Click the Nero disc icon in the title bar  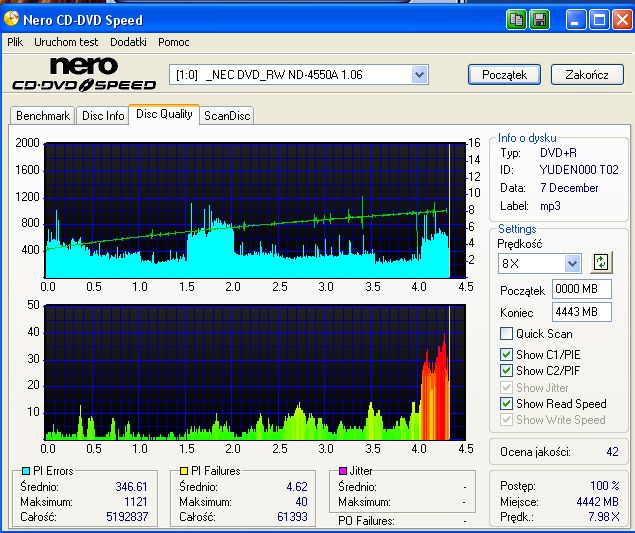(x=11, y=18)
